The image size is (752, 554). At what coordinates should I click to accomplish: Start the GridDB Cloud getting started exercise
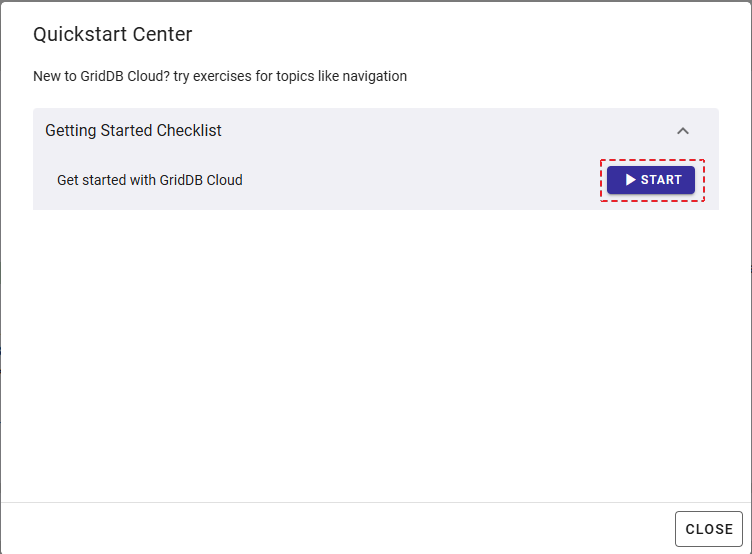pyautogui.click(x=651, y=180)
